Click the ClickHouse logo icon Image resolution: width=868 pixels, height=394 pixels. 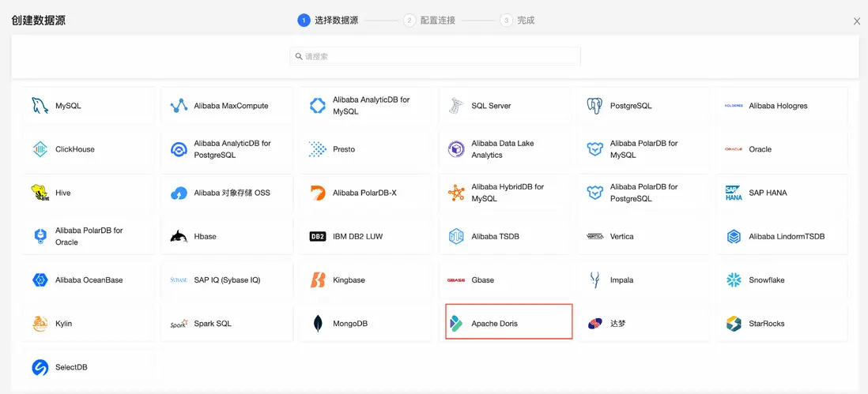[40, 149]
